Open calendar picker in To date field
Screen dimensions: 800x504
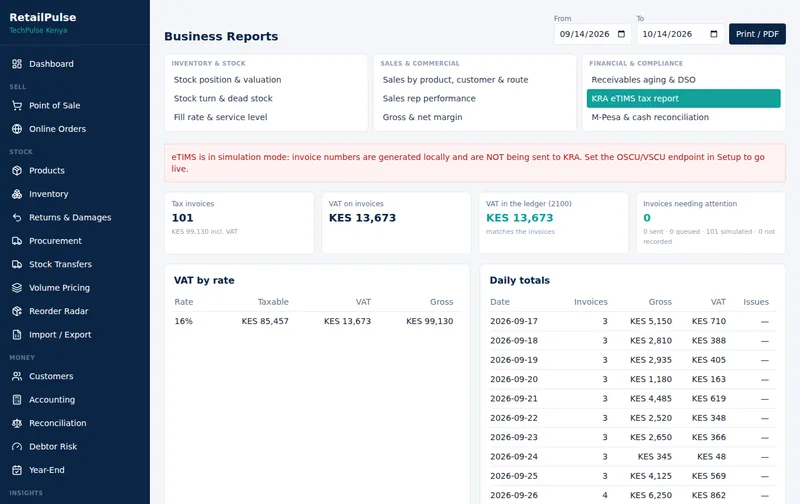(714, 34)
